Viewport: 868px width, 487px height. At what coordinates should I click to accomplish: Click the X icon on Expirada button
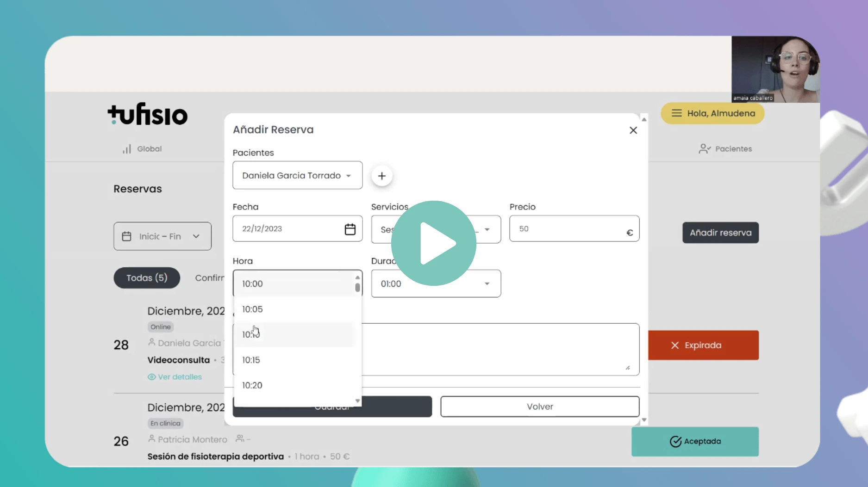click(x=675, y=345)
